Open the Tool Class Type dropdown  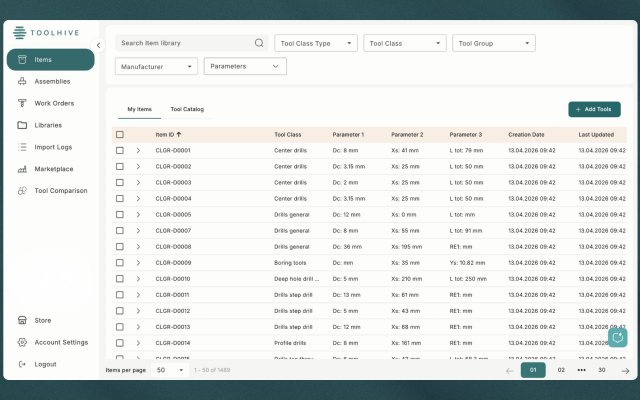[x=316, y=43]
